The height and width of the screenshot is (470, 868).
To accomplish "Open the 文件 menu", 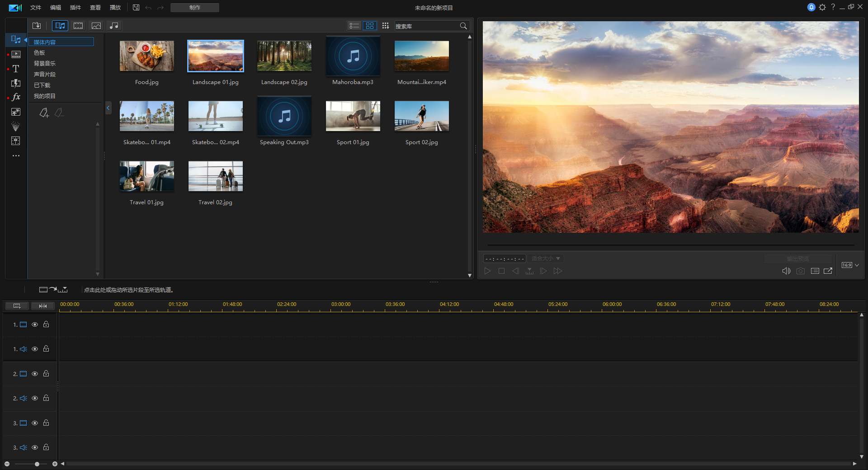I will point(36,8).
